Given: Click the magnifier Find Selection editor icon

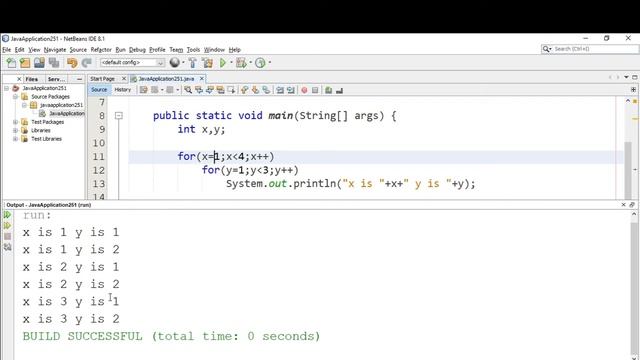Looking at the screenshot, I should point(188,90).
